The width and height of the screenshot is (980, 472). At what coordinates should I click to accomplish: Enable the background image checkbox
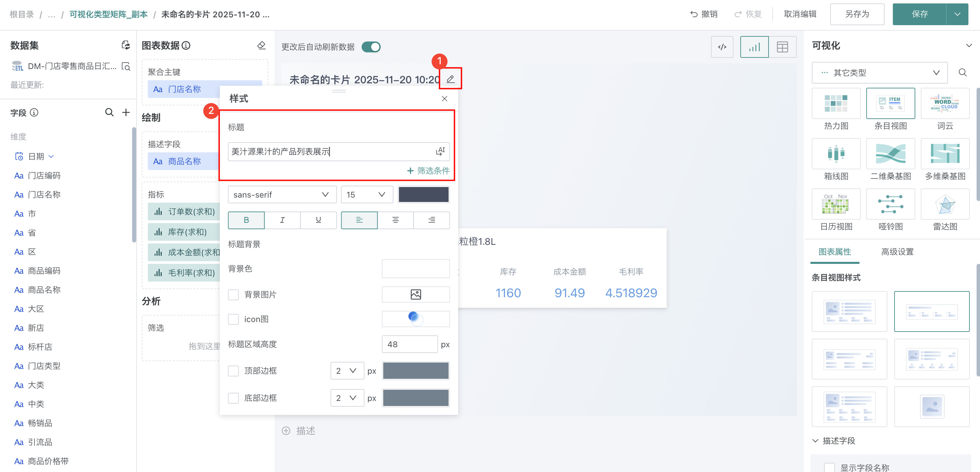coord(233,294)
